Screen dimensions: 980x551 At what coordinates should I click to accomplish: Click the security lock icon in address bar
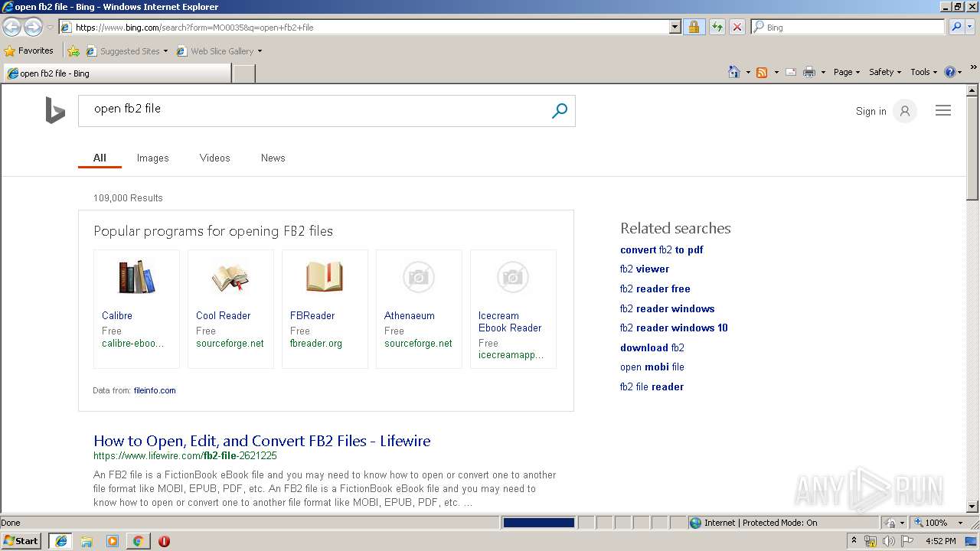pos(694,27)
